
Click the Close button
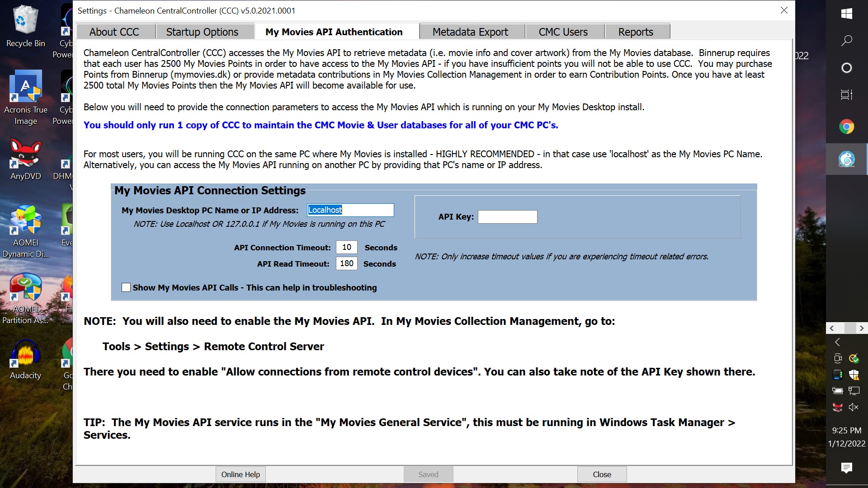[602, 474]
